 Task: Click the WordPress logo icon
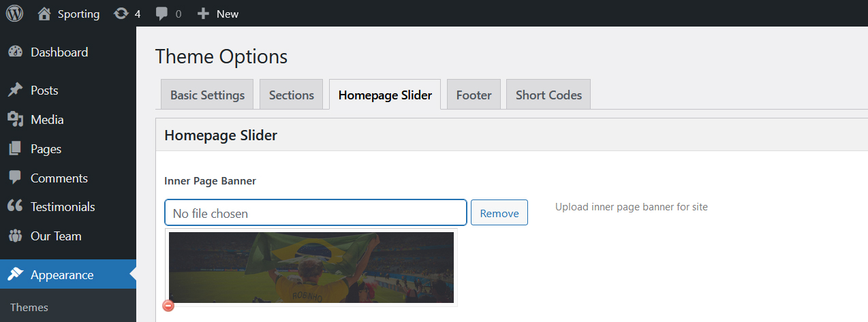click(x=14, y=13)
